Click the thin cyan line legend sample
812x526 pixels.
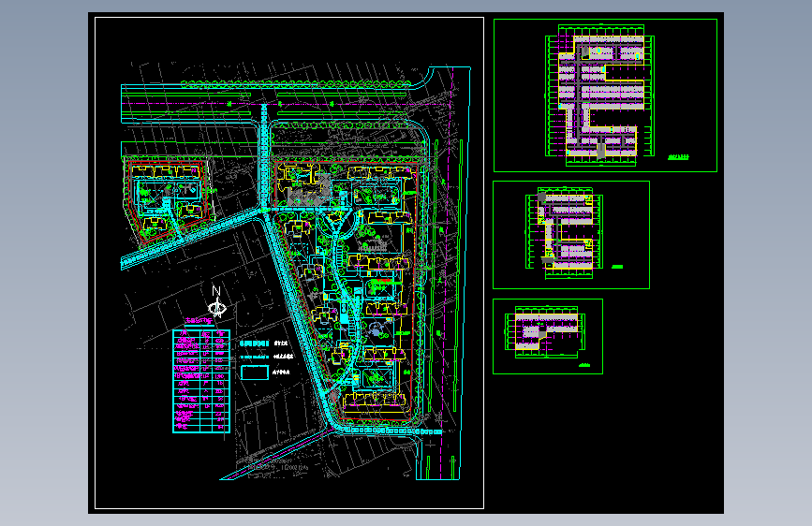[254, 357]
